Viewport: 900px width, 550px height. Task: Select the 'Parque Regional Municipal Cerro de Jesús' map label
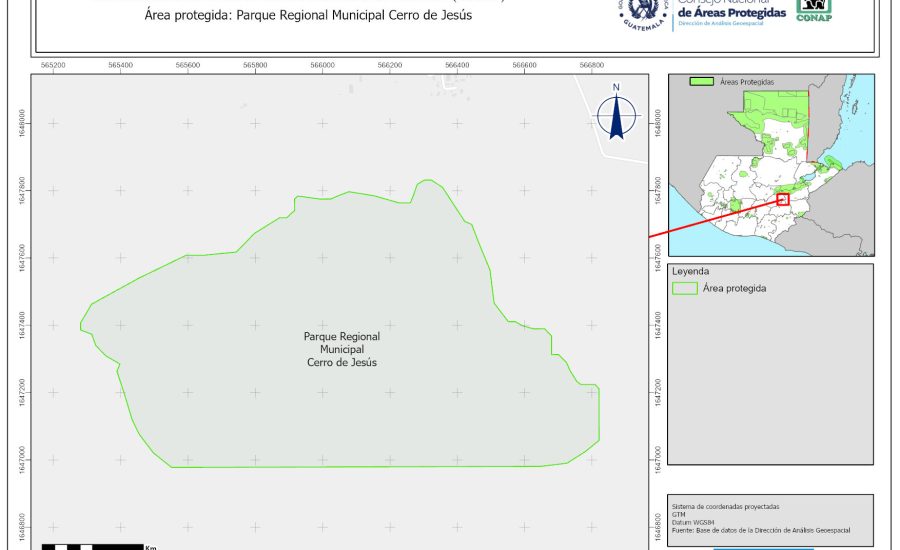point(342,350)
